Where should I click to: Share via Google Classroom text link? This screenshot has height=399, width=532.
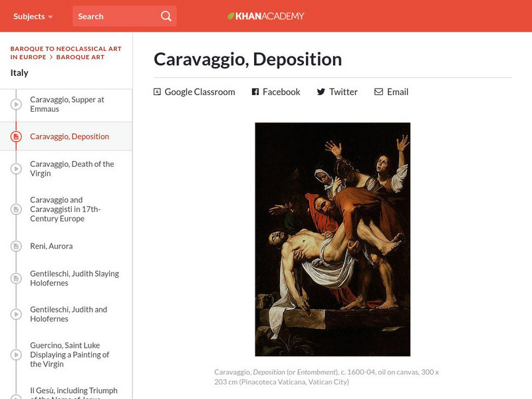click(x=200, y=92)
